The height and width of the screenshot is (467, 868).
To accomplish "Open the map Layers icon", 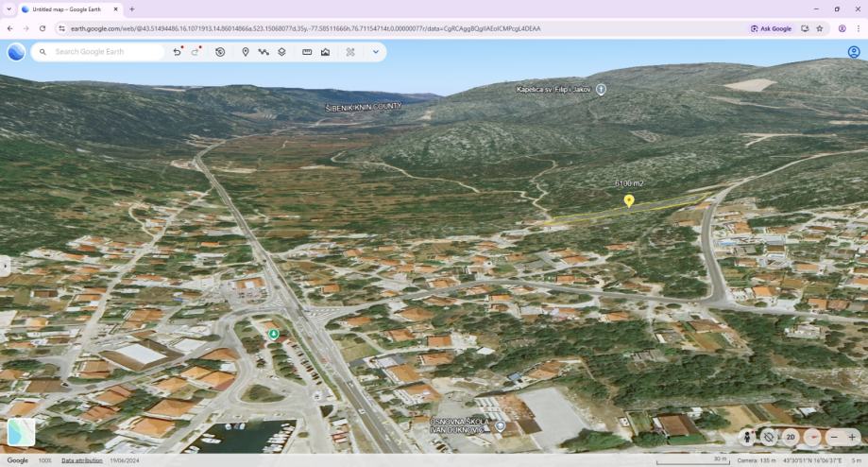I will pyautogui.click(x=281, y=52).
